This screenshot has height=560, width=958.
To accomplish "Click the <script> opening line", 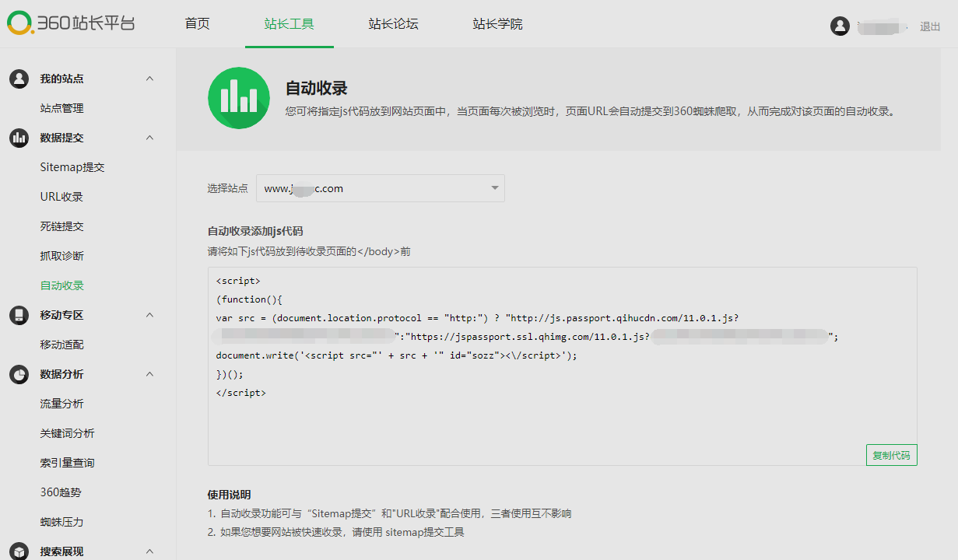I will (x=238, y=281).
